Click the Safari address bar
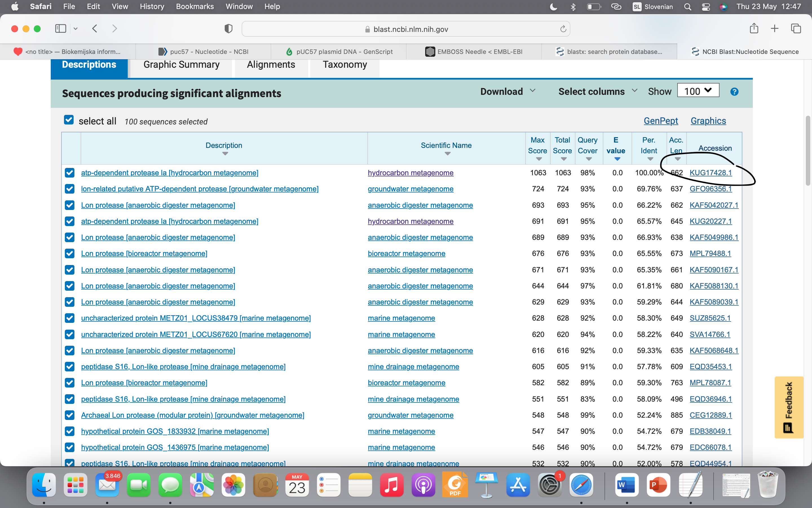Viewport: 812px width, 508px height. tap(405, 29)
